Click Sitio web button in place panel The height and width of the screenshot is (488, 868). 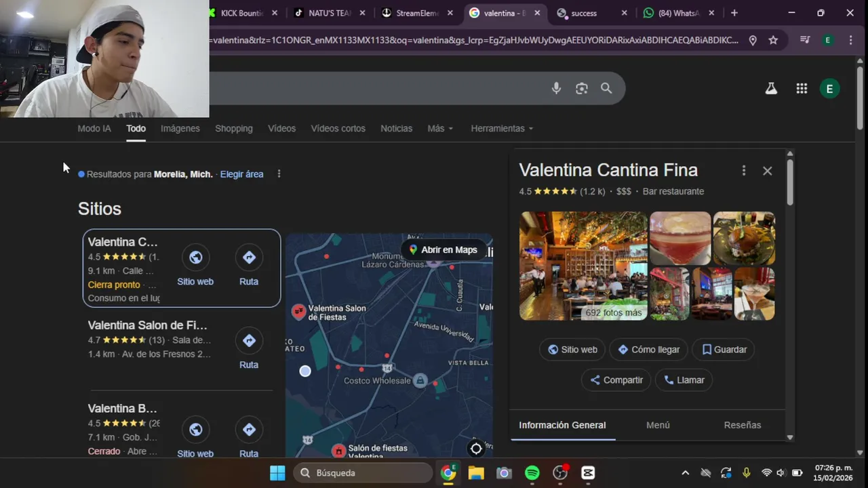572,350
